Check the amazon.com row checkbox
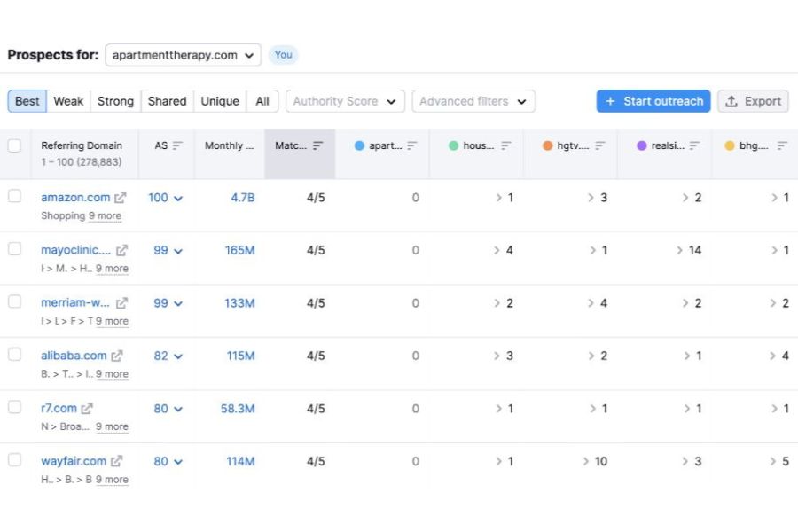Image resolution: width=798 pixels, height=532 pixels. point(15,196)
